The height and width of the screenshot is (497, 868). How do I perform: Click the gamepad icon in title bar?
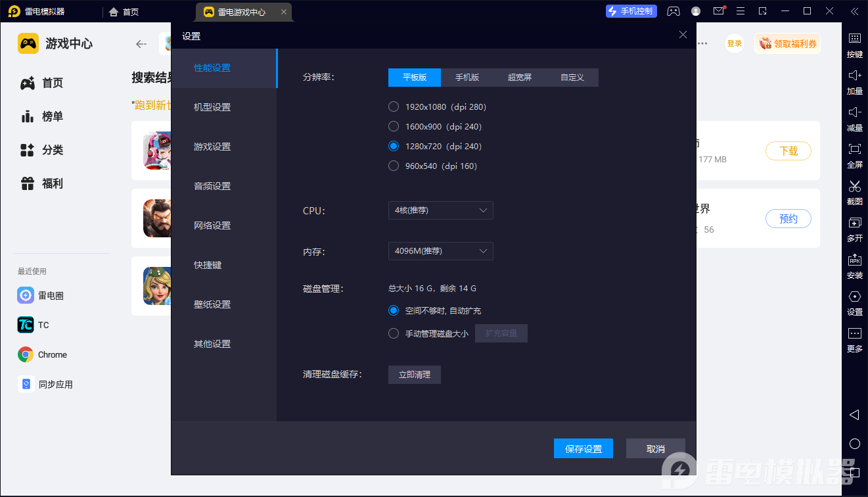(x=674, y=11)
